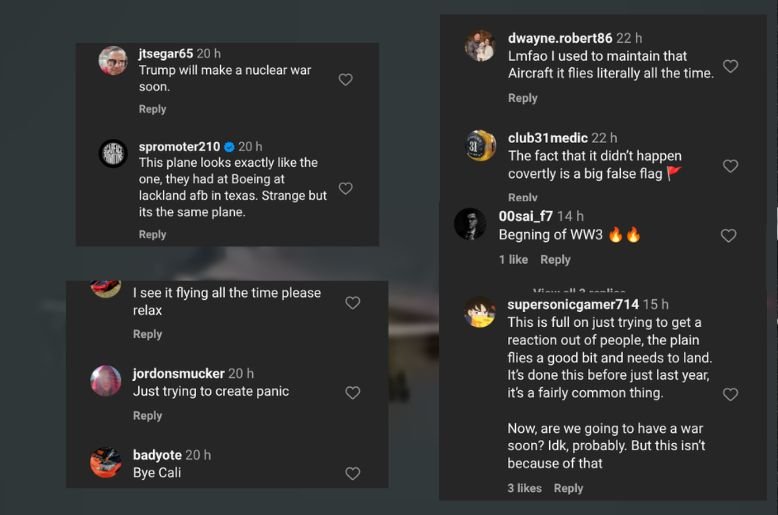Show who gave supersonicgamer714's comment 3 likes
This screenshot has width=778, height=515.
(524, 488)
